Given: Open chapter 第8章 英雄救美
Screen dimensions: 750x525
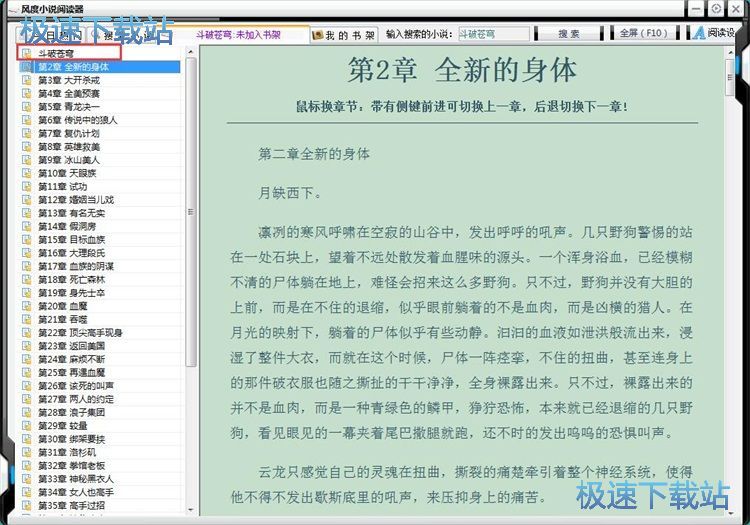Looking at the screenshot, I should coord(69,147).
